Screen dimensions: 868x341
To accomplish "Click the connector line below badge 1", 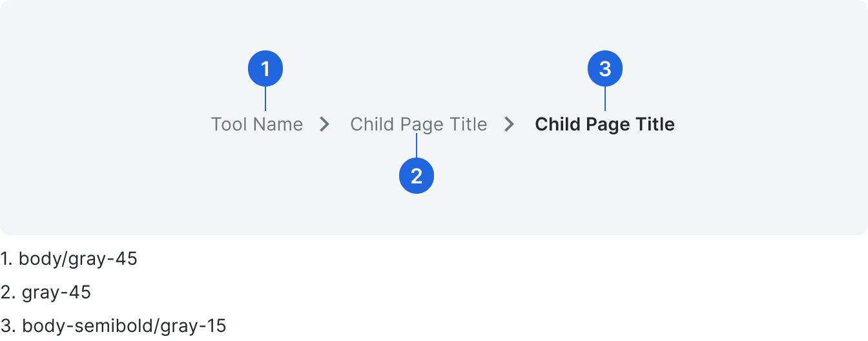I will (265, 98).
